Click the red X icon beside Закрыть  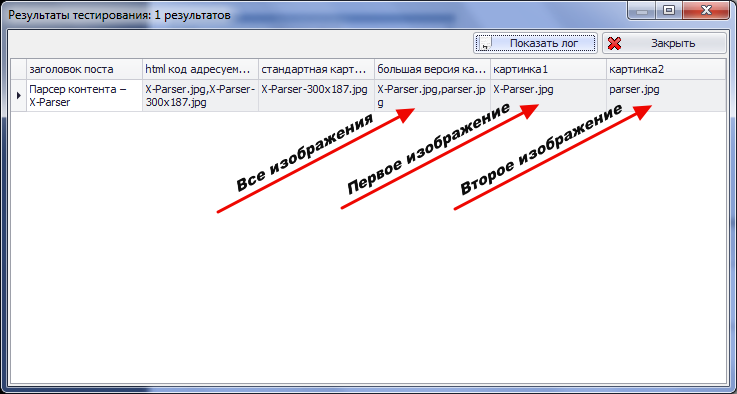click(614, 44)
